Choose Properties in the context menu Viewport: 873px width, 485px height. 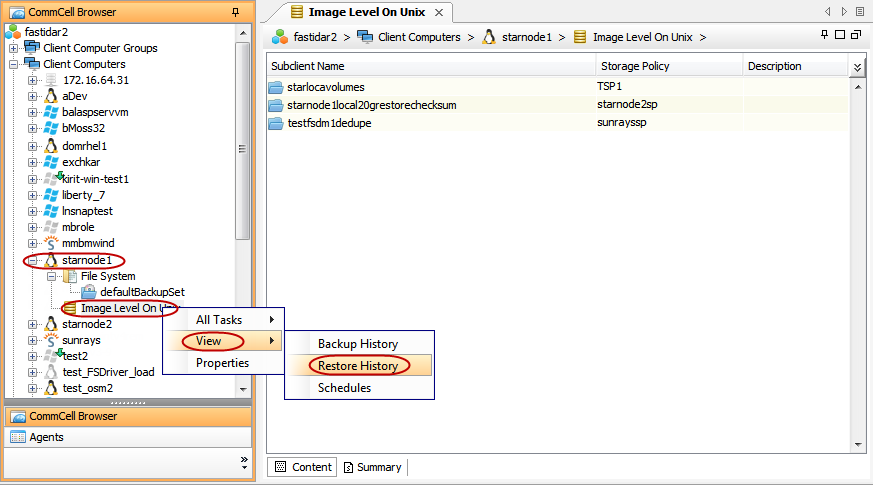point(222,363)
